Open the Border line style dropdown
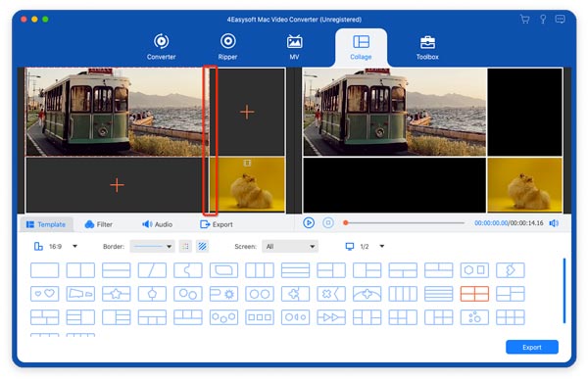 152,246
